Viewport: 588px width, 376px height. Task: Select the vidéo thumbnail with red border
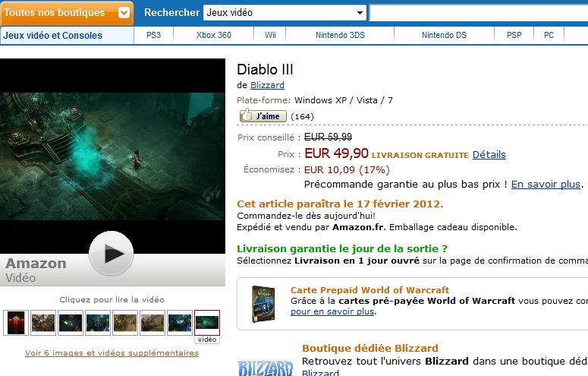coord(207,323)
